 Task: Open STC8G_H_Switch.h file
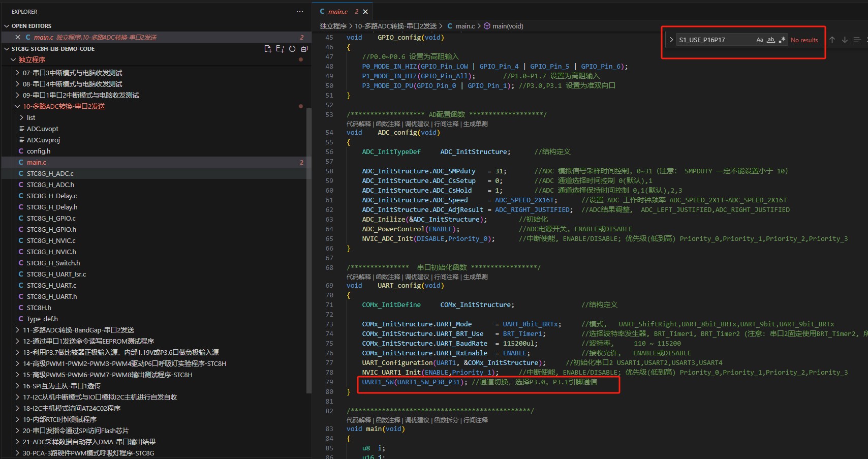(53, 263)
